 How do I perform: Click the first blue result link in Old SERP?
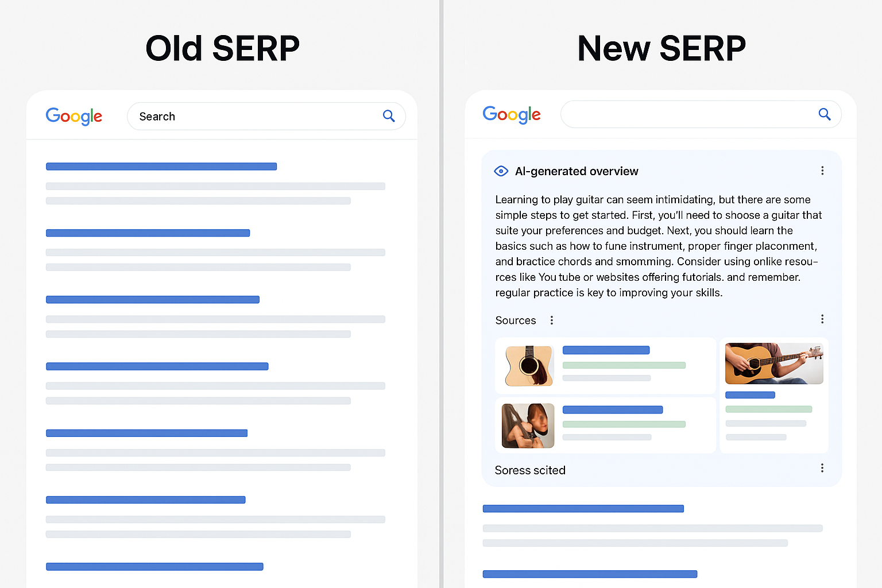coord(161,167)
